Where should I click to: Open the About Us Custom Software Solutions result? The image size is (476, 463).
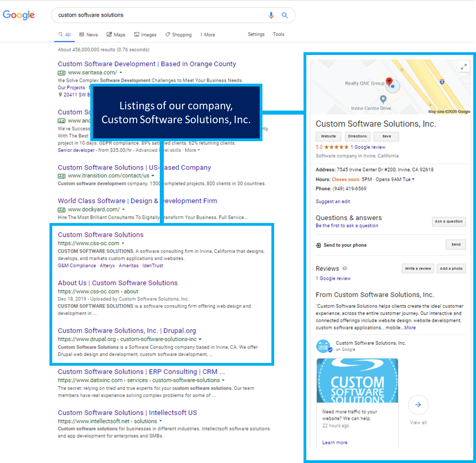click(x=118, y=283)
